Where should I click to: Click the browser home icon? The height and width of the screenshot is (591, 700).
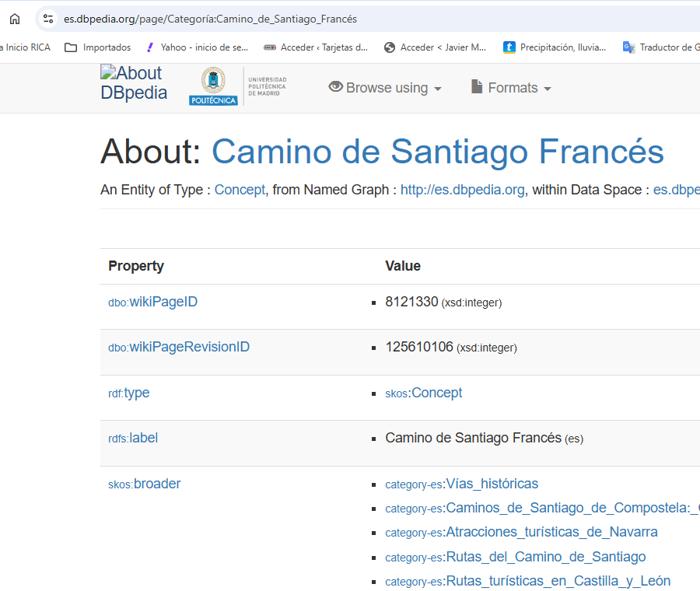tap(15, 19)
